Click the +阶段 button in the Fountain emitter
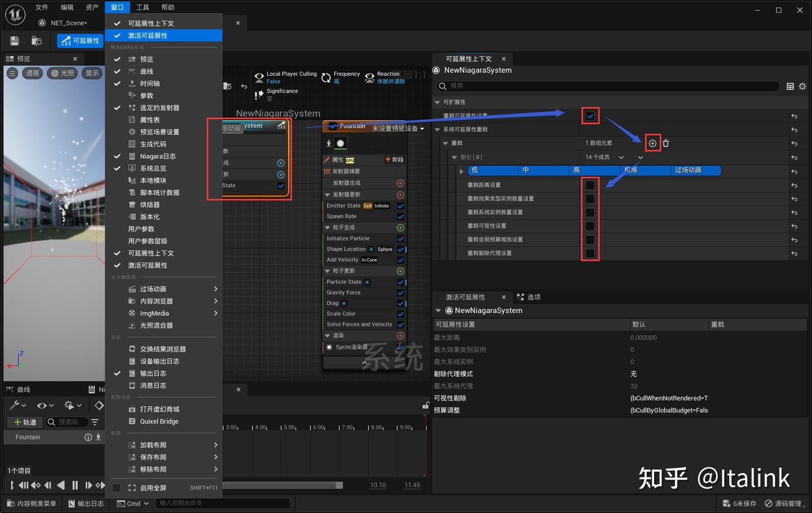The width and height of the screenshot is (812, 513). [394, 159]
